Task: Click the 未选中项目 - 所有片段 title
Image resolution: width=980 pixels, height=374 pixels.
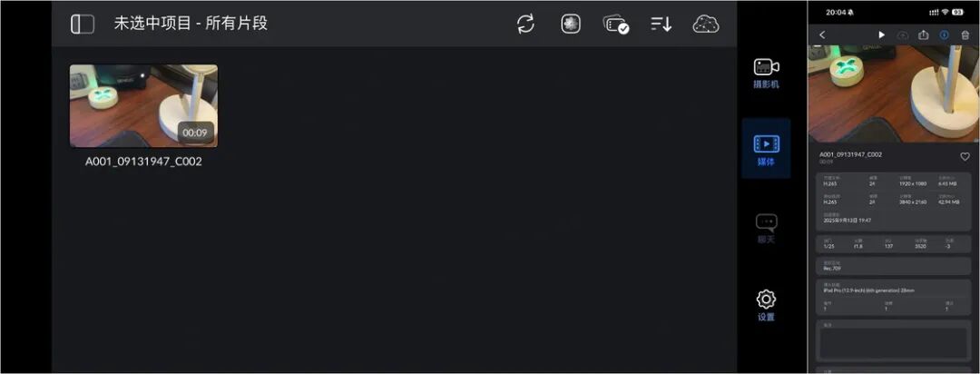Action: (191, 24)
